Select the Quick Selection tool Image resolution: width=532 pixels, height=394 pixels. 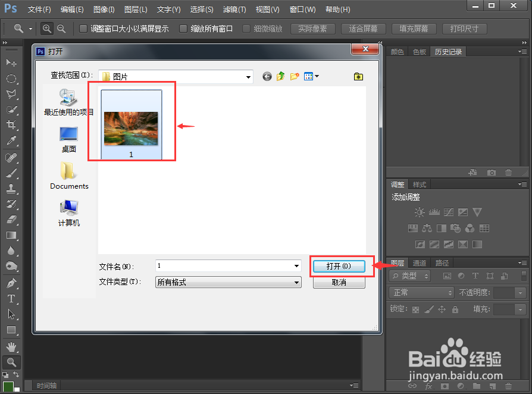(11, 110)
